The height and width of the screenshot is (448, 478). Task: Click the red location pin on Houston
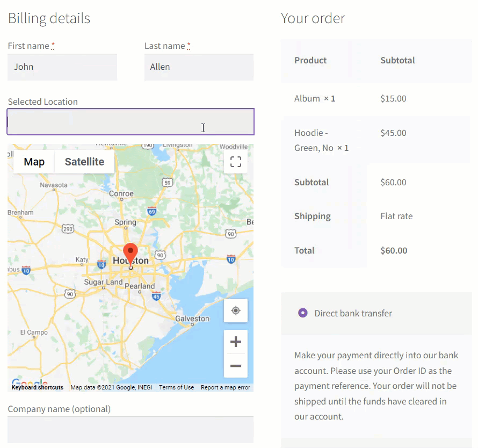131,256
